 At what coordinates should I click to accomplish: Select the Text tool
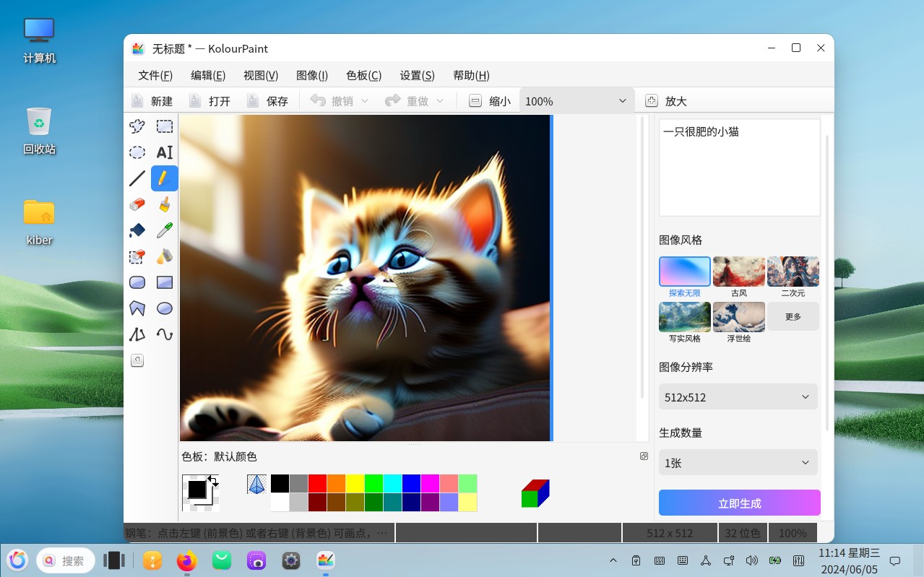click(165, 152)
